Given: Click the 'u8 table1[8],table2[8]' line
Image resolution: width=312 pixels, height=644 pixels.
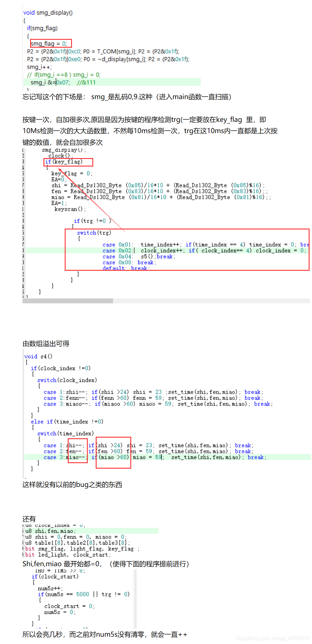Looking at the screenshot, I should tap(78, 543).
